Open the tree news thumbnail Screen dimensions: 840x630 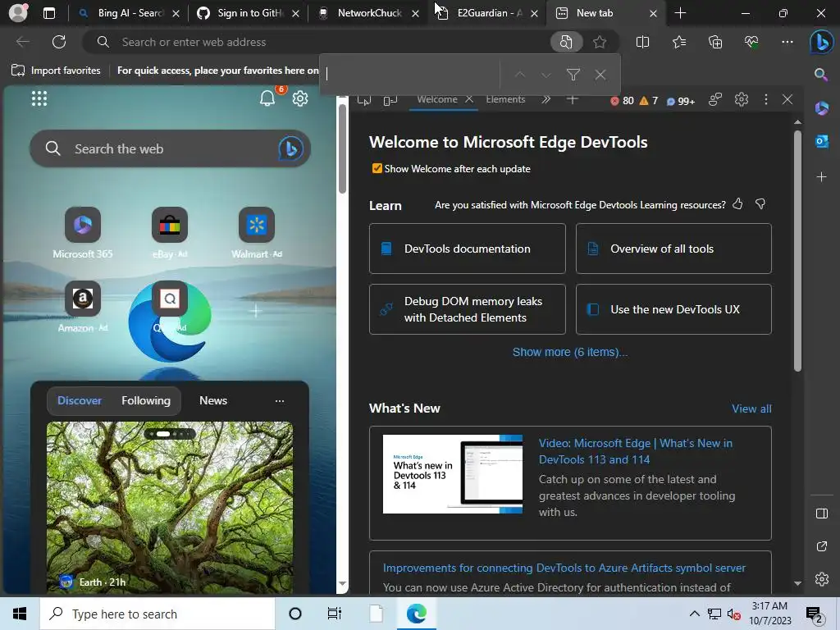click(169, 507)
